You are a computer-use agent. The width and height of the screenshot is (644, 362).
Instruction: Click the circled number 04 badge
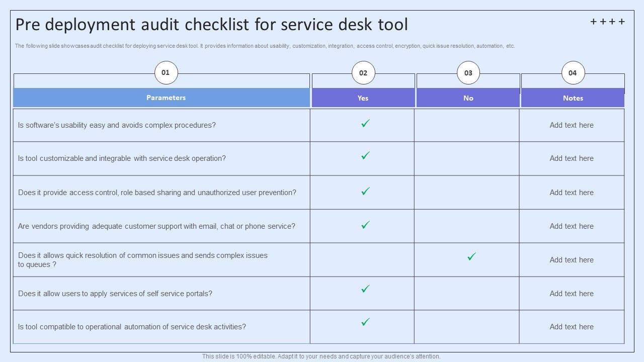coord(573,73)
